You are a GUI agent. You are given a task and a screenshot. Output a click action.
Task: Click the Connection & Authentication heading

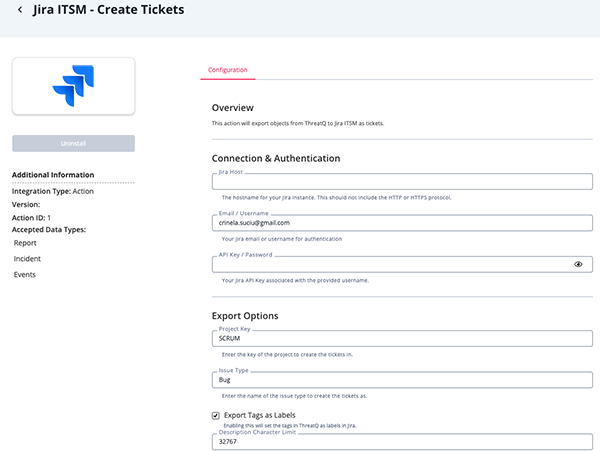click(x=276, y=158)
